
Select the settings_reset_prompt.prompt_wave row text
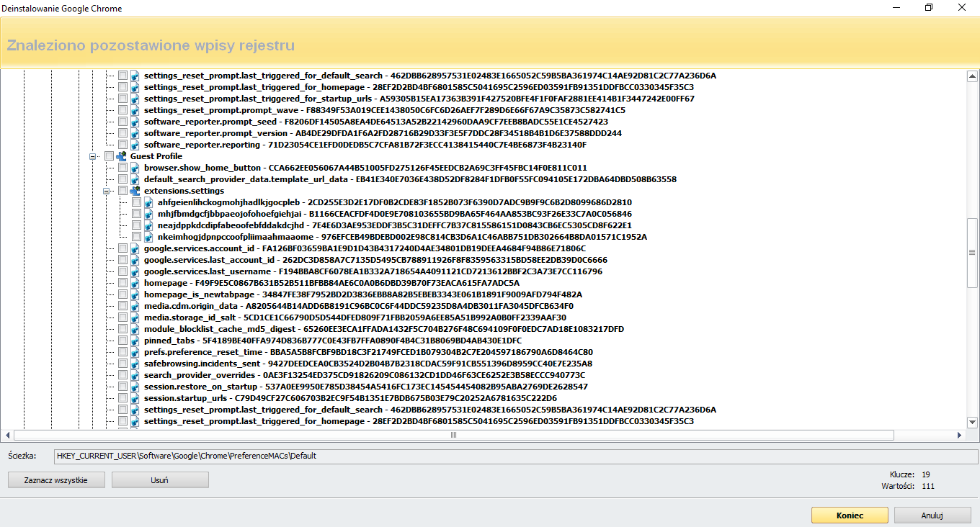pyautogui.click(x=384, y=110)
